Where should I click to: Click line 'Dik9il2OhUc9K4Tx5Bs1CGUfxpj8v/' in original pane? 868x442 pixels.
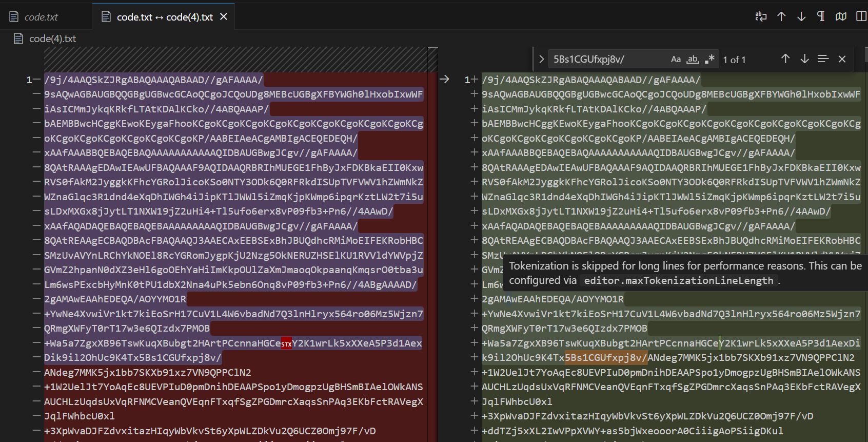click(133, 357)
